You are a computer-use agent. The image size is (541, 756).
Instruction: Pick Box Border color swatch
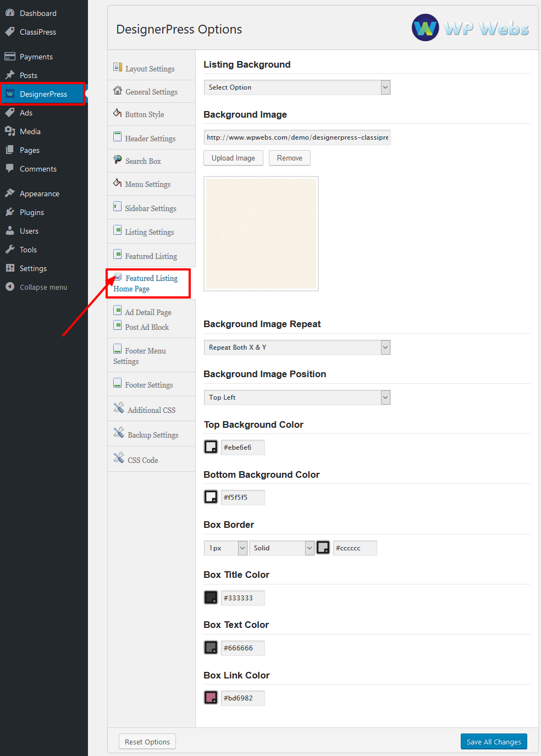323,548
